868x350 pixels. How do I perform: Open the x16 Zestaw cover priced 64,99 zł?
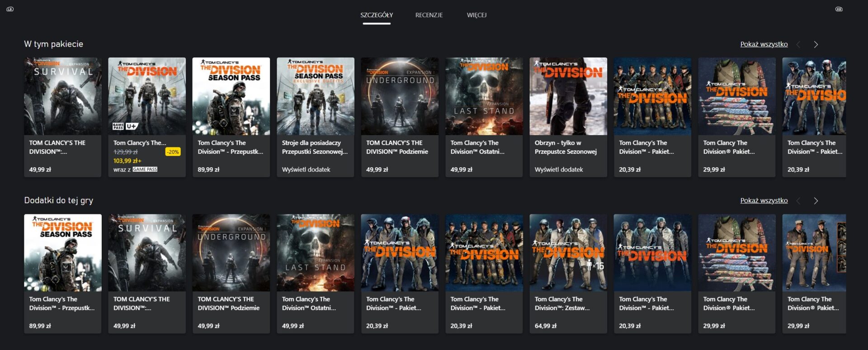tap(568, 253)
